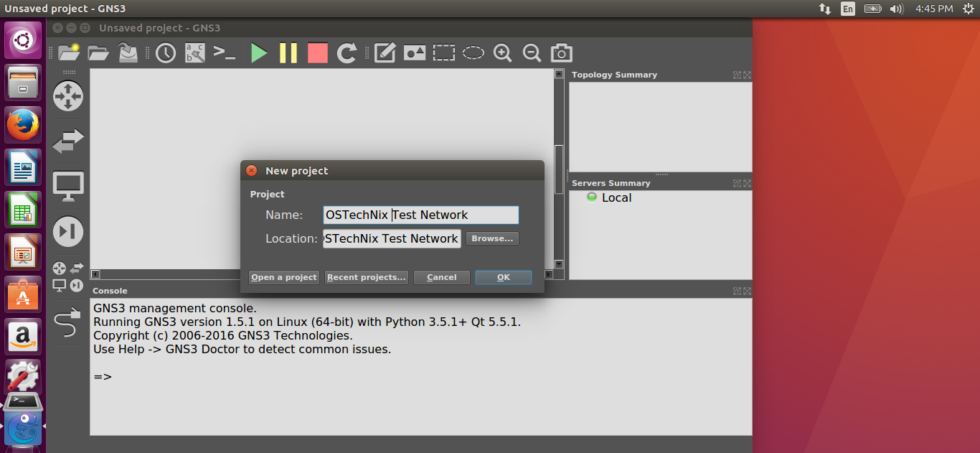Browse routers in the device sidebar

tap(68, 96)
